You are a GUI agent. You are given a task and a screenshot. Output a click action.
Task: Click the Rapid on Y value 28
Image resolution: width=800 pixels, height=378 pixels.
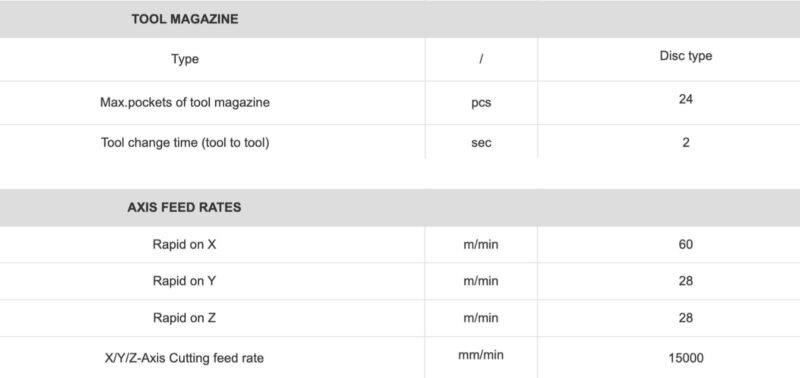(x=686, y=281)
